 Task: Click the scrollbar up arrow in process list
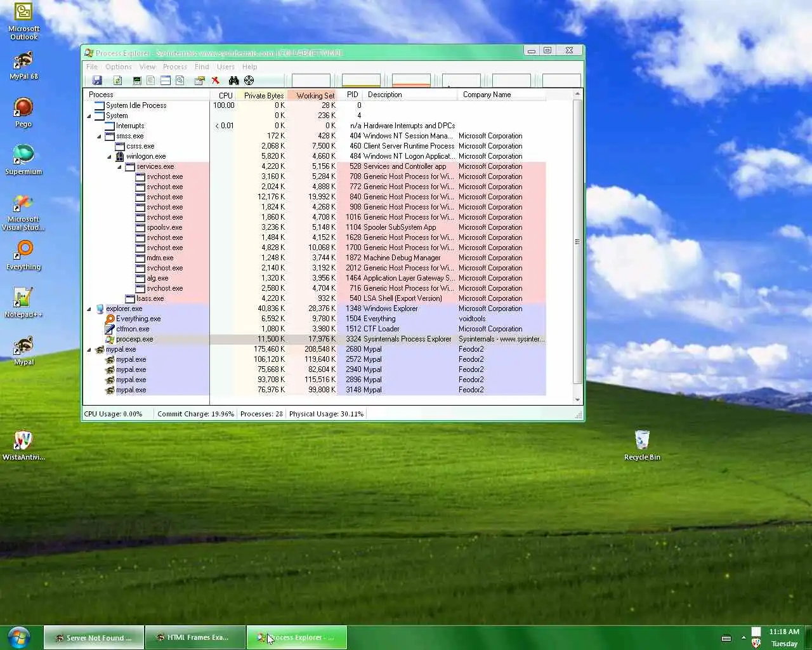(577, 94)
